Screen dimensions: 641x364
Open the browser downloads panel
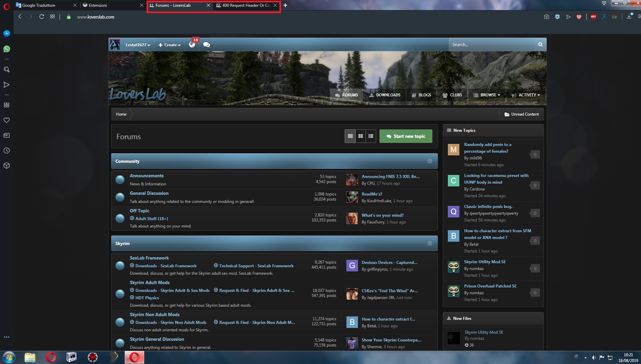click(629, 17)
